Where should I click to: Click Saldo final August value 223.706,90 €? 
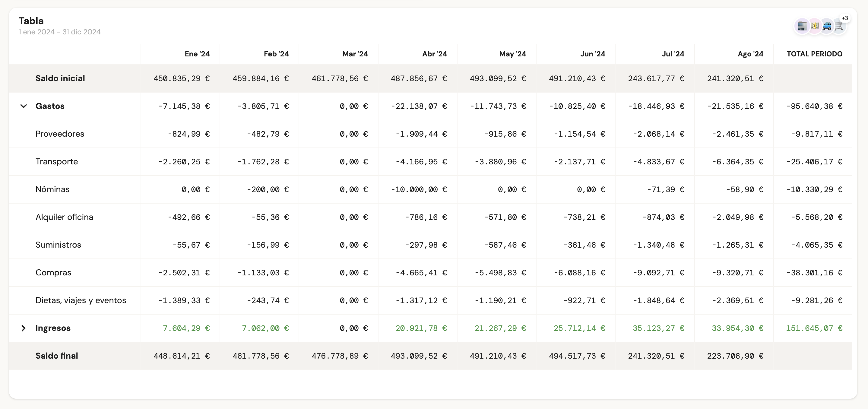tap(735, 356)
